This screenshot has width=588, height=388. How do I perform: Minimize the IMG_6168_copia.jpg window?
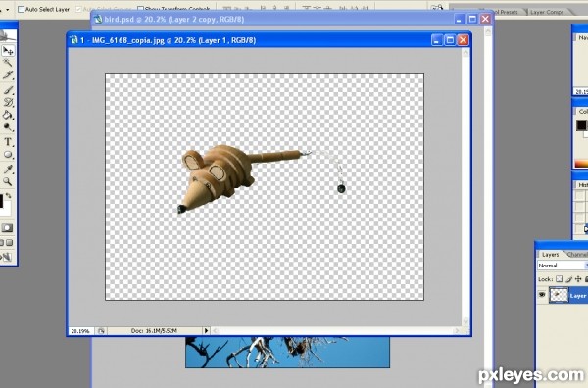(x=436, y=40)
